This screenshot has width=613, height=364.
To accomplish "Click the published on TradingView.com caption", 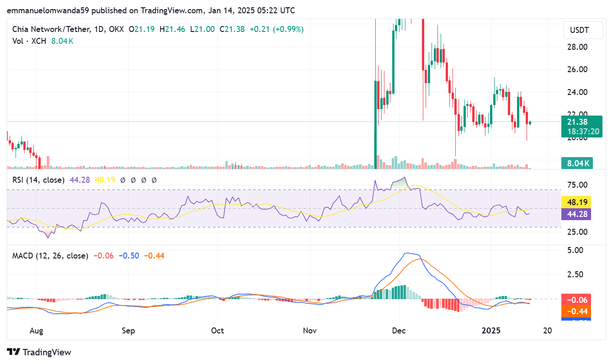I will (150, 10).
